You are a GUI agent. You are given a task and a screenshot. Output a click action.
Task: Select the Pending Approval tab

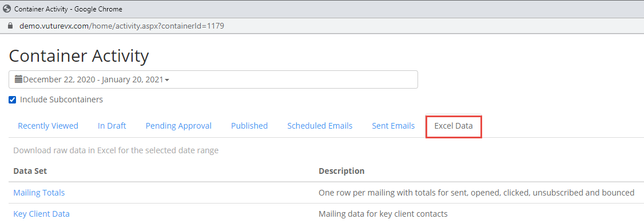coord(178,126)
